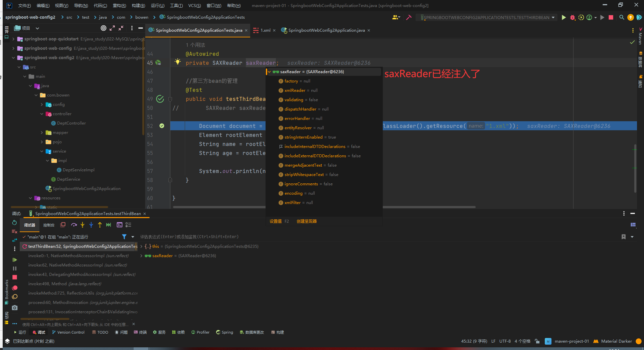Screen dimensions: 644x350
Task: Open the 文件(F) menu
Action: tap(24, 5)
